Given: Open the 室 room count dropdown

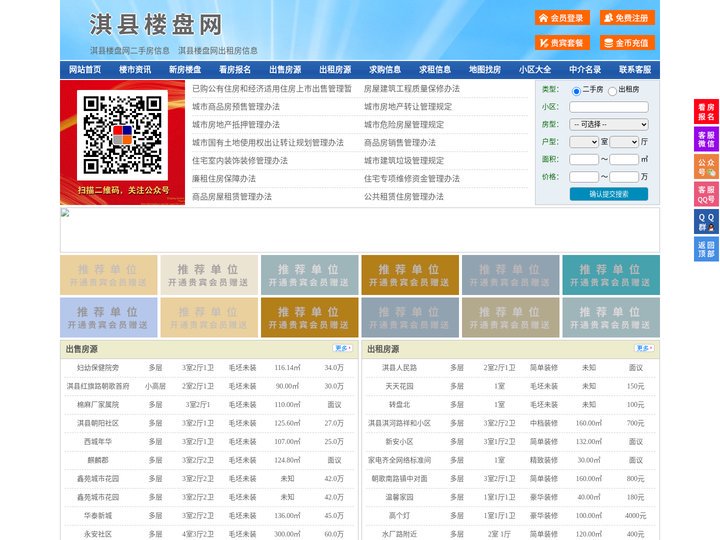Looking at the screenshot, I should tap(584, 142).
